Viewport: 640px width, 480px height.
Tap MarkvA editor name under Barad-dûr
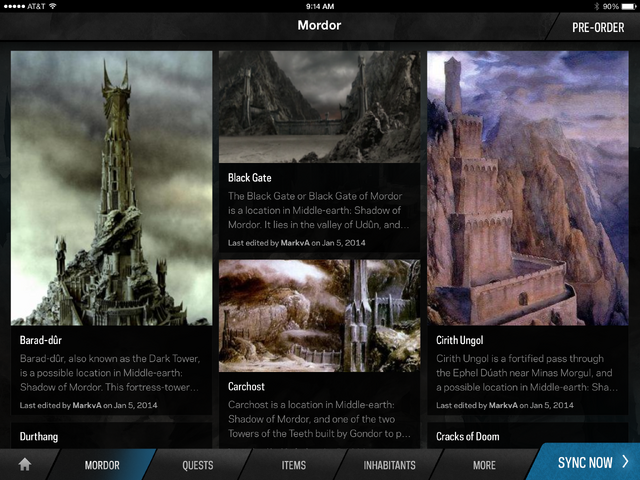87,405
